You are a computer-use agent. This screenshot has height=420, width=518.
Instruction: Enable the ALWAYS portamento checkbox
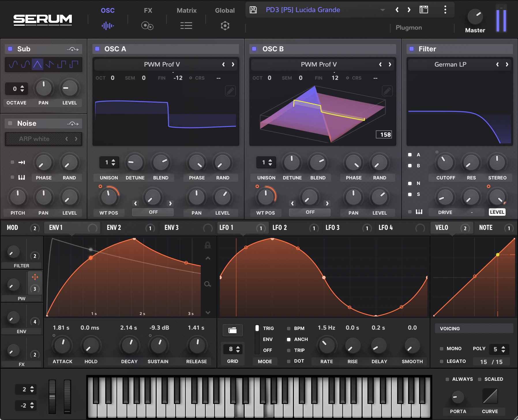pos(447,379)
